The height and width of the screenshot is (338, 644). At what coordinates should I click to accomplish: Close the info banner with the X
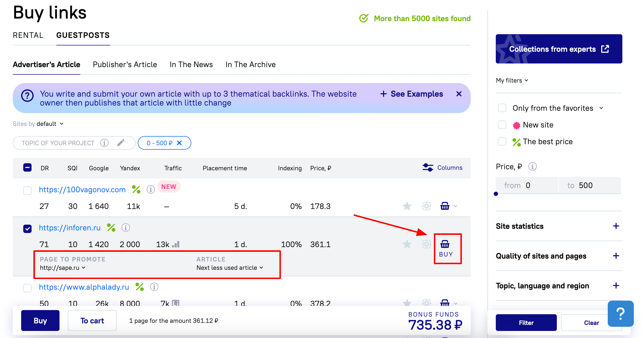pyautogui.click(x=459, y=94)
